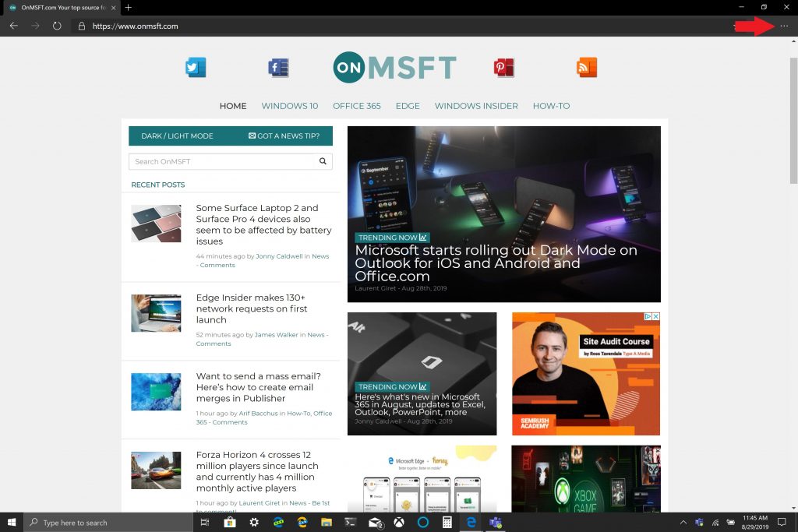
Task: Open the Windows Start menu
Action: coord(12,523)
